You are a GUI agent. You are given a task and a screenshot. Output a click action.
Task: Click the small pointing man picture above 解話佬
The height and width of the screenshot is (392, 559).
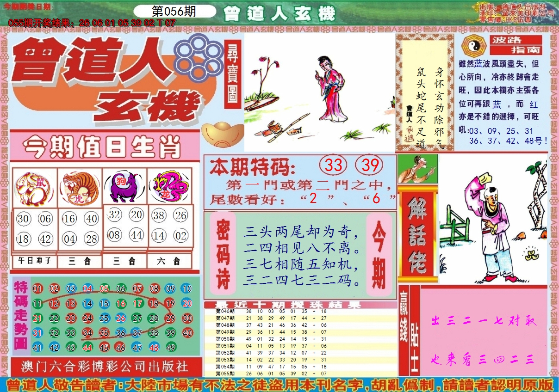pyautogui.click(x=418, y=169)
